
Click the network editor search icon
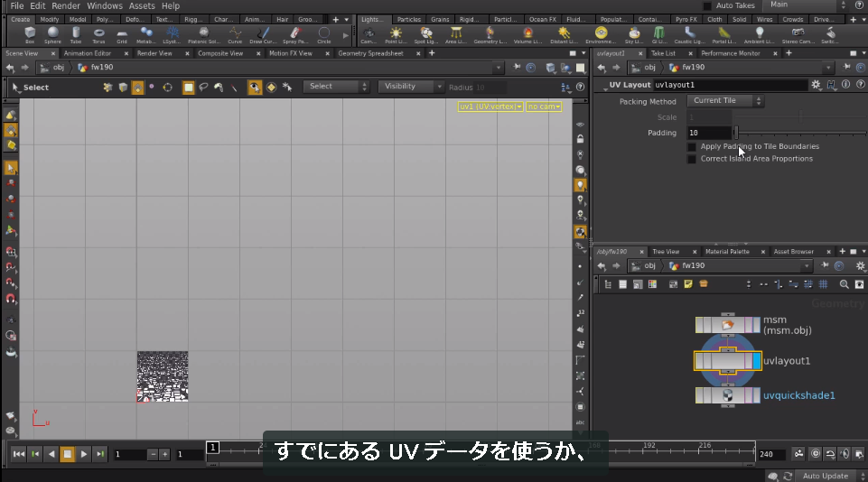click(x=844, y=284)
